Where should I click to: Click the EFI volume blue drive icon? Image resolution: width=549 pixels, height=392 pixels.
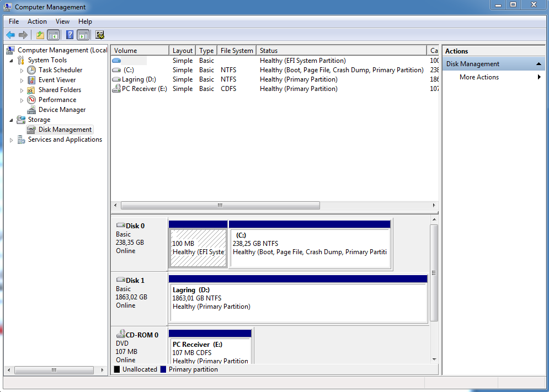[x=116, y=61]
